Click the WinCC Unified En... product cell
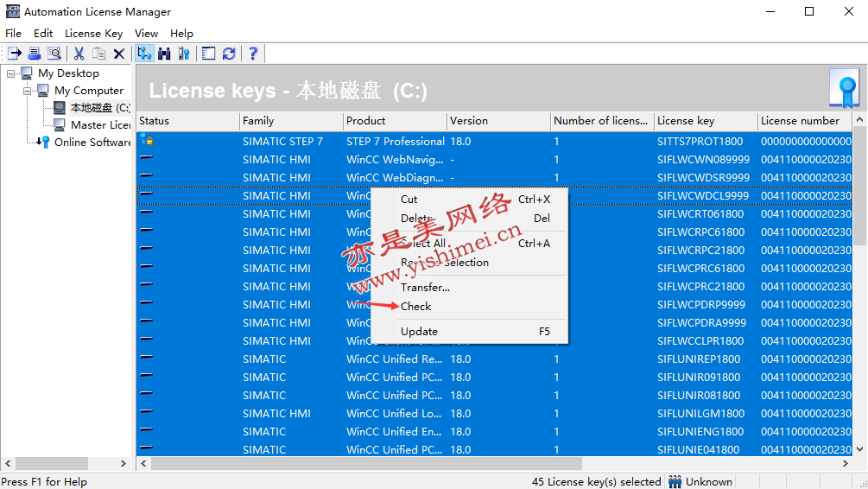This screenshot has height=489, width=868. tap(394, 431)
